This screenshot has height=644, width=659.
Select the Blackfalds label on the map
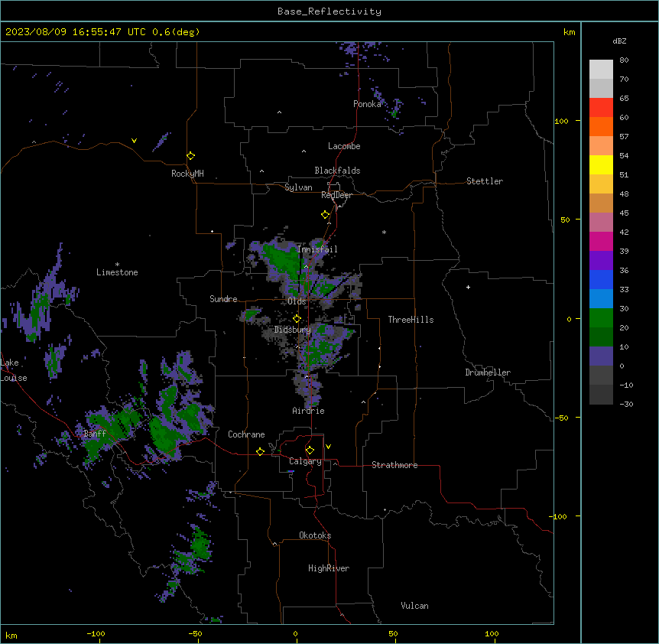click(337, 171)
